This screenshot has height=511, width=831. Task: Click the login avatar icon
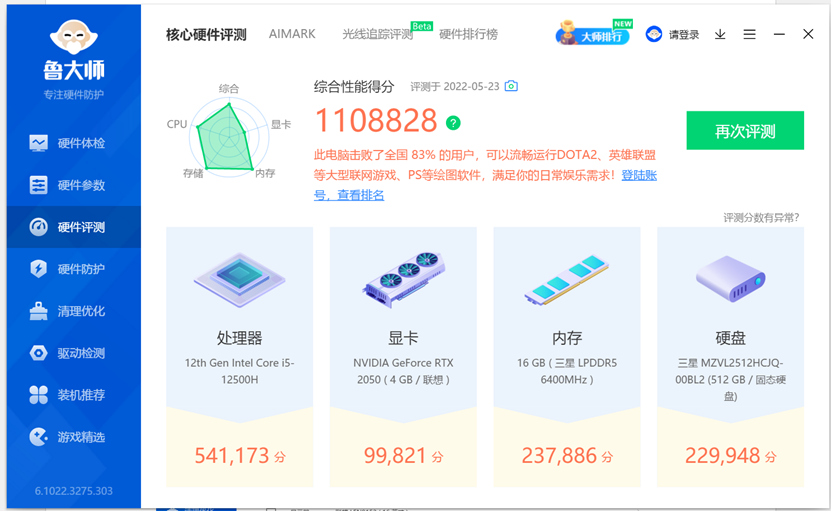click(x=654, y=34)
